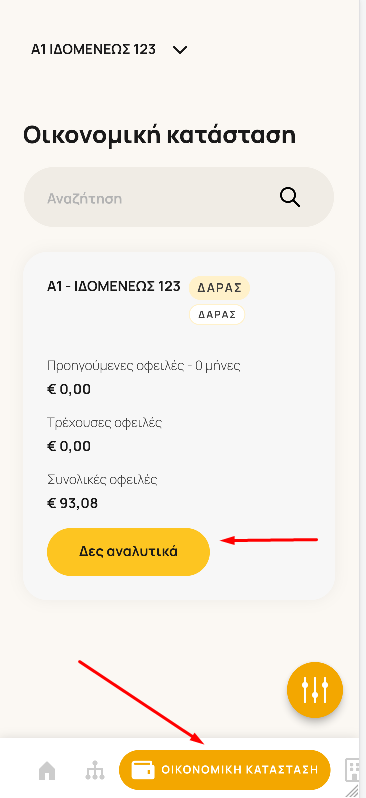
Task: Click the yellow ΔΑΡΑΣ badge
Action: [219, 288]
